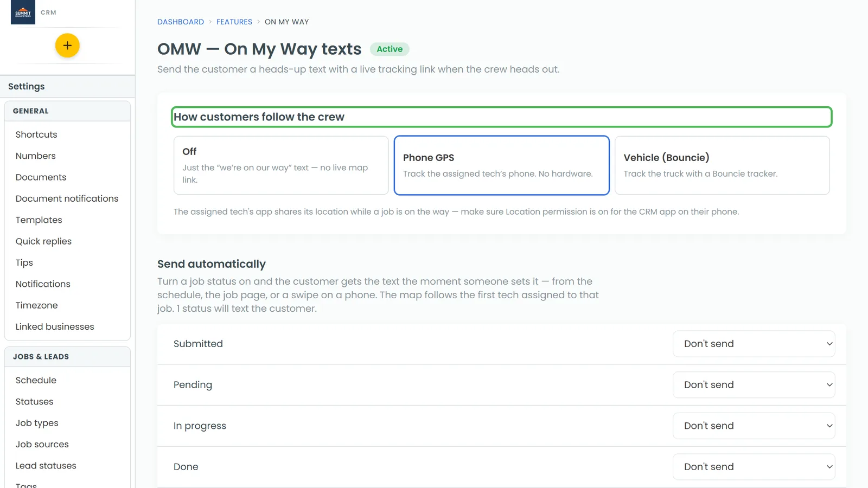Click the Settings sidebar heading

click(27, 87)
